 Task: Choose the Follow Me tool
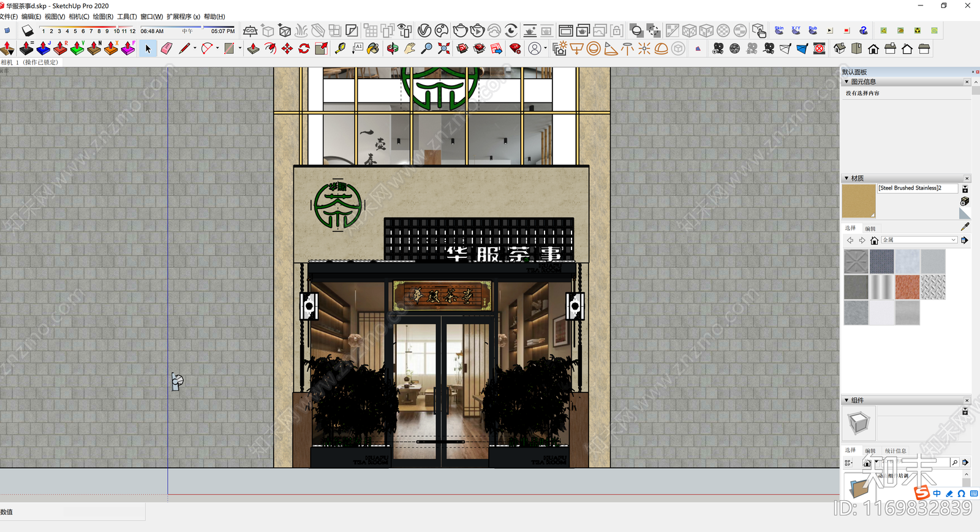pyautogui.click(x=270, y=48)
